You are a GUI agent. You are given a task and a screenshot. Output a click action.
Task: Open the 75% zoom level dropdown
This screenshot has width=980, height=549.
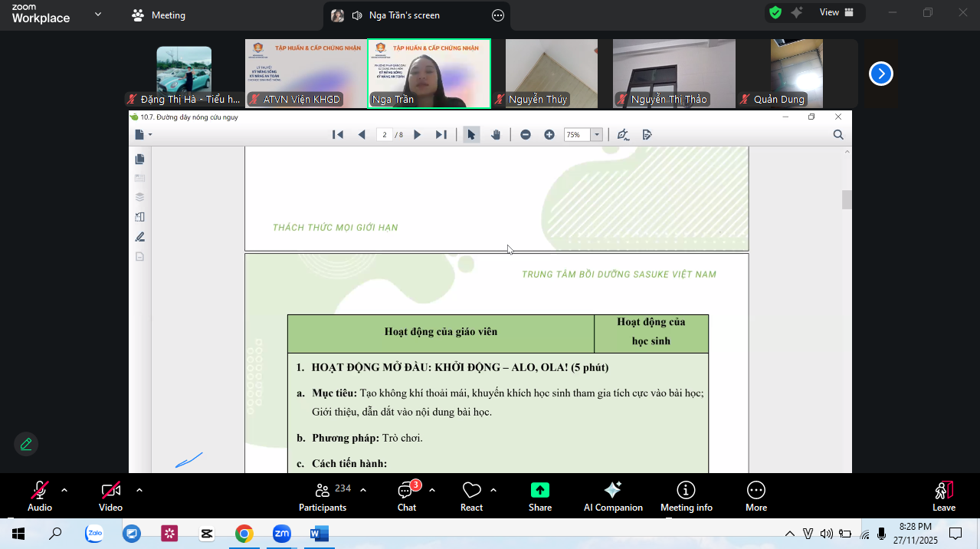tap(596, 135)
